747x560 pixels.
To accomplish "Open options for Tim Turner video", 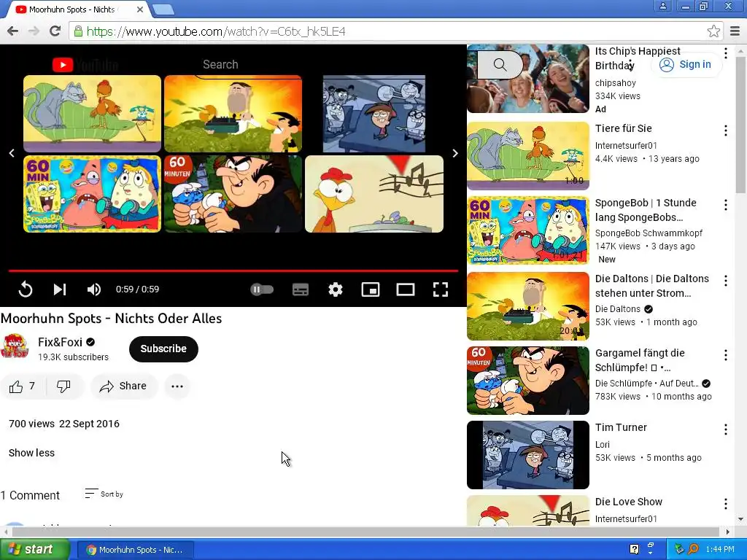I will tap(725, 429).
